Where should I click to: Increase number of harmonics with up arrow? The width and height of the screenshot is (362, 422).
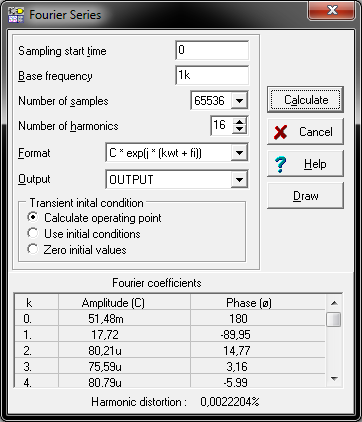(x=240, y=122)
